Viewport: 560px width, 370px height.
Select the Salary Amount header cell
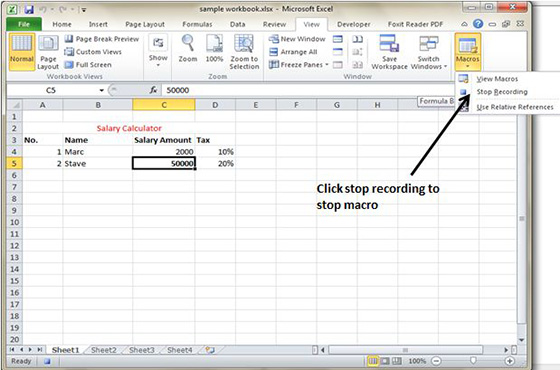tap(164, 140)
